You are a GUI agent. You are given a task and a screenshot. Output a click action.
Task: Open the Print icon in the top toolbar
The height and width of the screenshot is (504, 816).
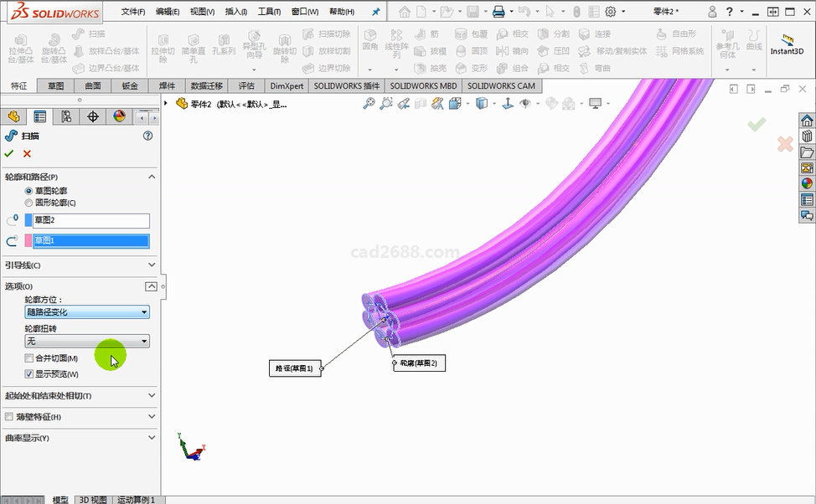tap(498, 12)
